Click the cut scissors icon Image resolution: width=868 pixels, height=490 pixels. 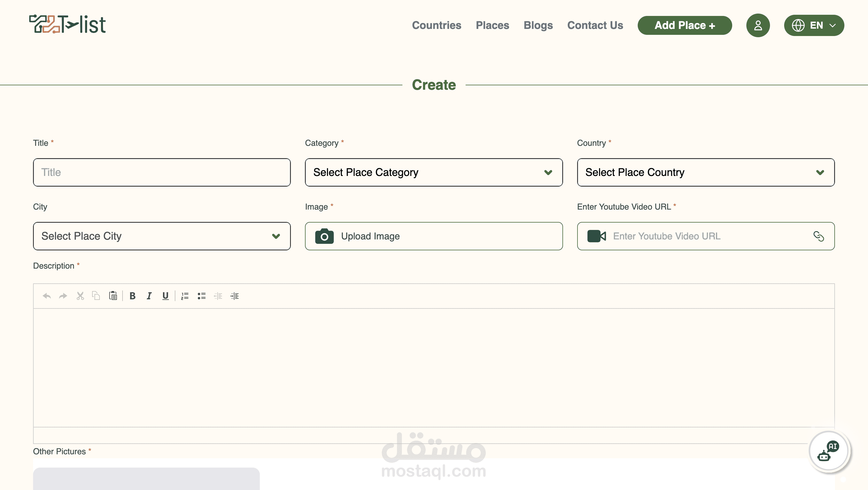[x=80, y=296]
